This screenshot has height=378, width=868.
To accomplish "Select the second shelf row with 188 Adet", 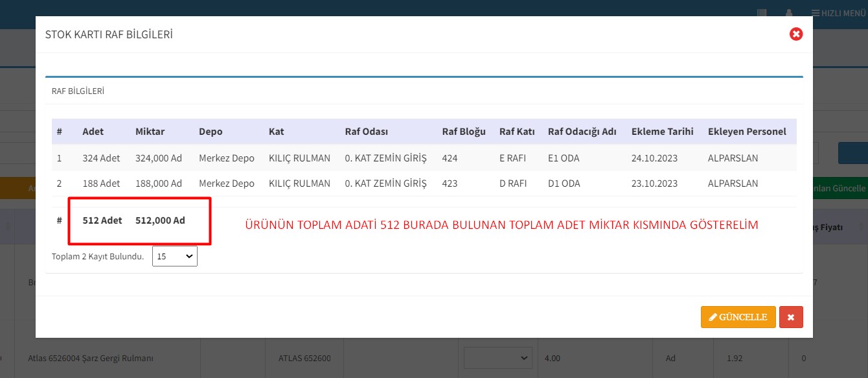I will [100, 183].
